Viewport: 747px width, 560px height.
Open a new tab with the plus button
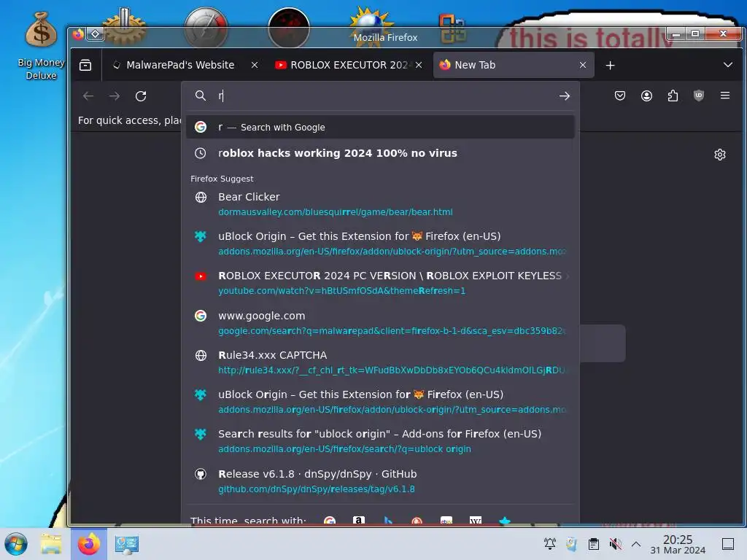611,65
